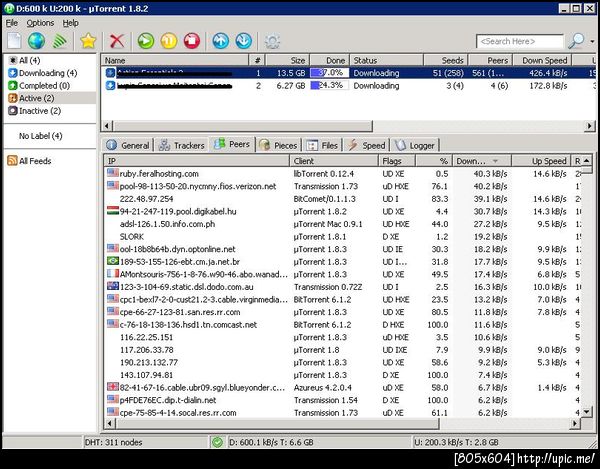The width and height of the screenshot is (600, 469).
Task: Click the sorted Down... peers column header
Action: [x=482, y=161]
